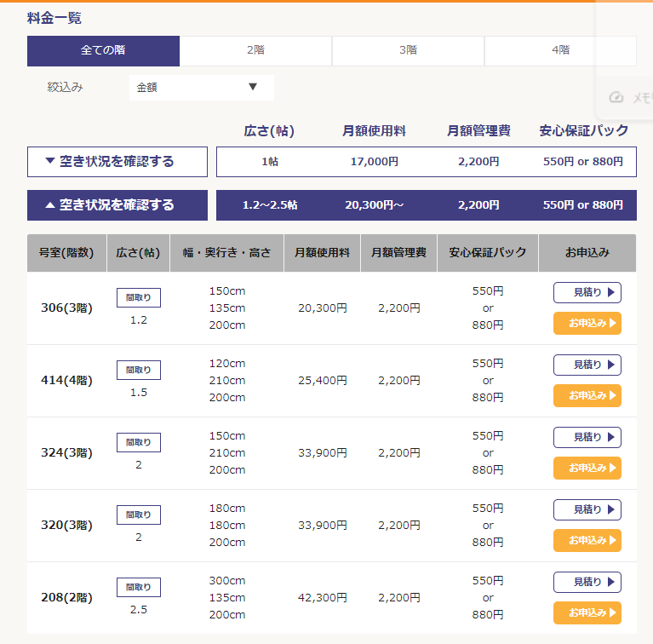This screenshot has height=644, width=653.
Task: Open 間取り for room 208
Action: click(139, 587)
